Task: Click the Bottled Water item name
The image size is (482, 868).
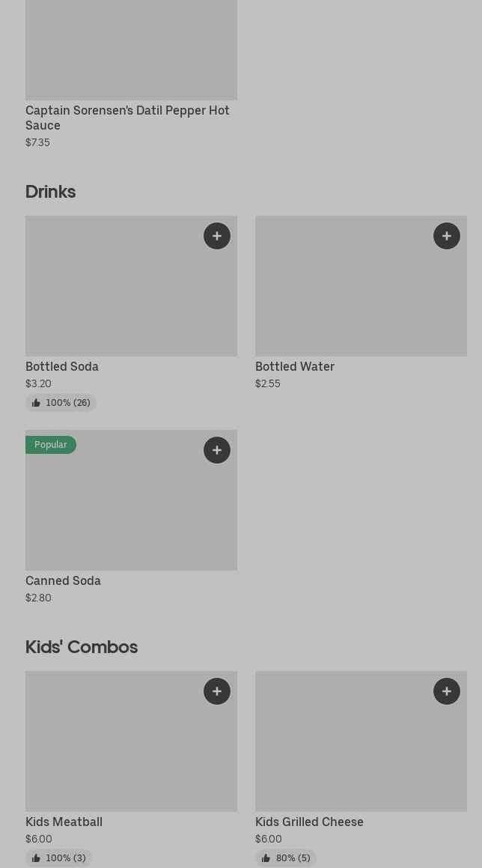Action: point(295,366)
